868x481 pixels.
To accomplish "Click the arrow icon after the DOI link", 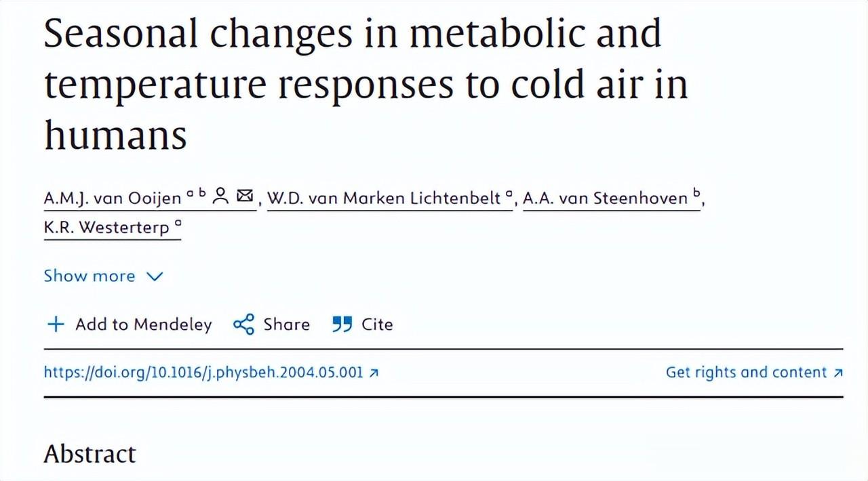I will [374, 373].
